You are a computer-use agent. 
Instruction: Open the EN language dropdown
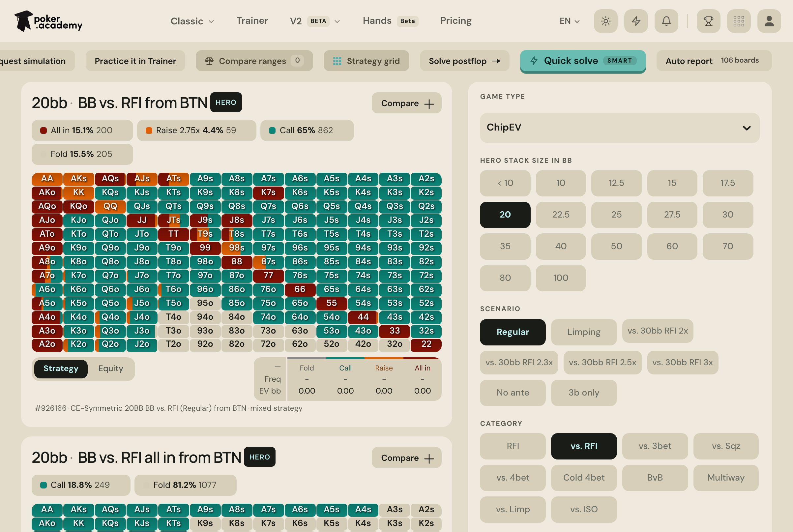(570, 21)
